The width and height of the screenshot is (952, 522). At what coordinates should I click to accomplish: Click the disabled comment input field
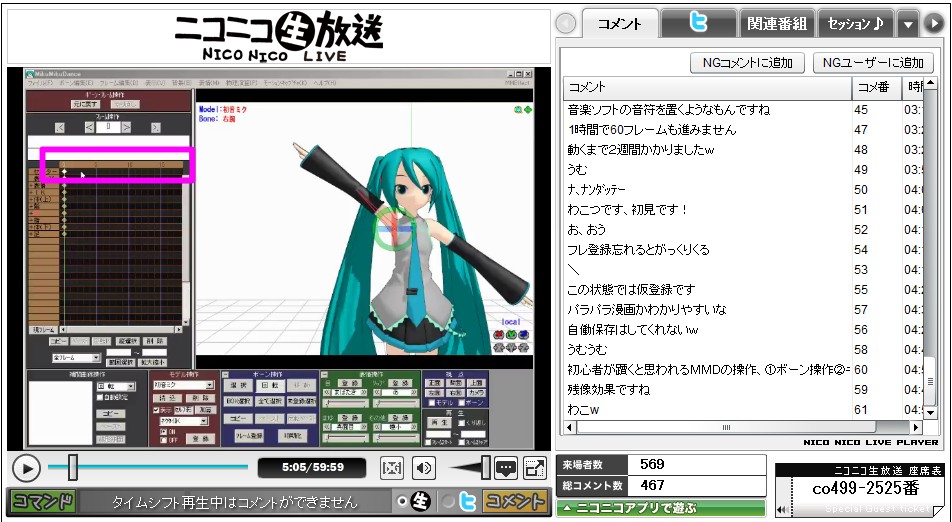pos(234,502)
